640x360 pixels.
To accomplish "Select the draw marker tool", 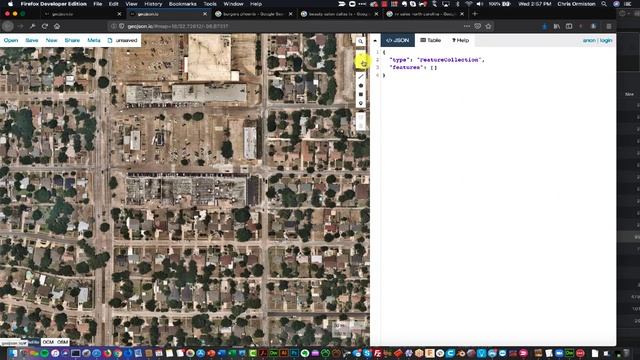I will click(360, 103).
